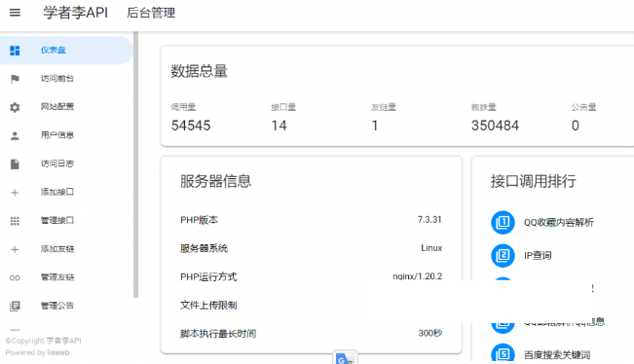Click the sidebar vertical scrollbar

pos(136,164)
